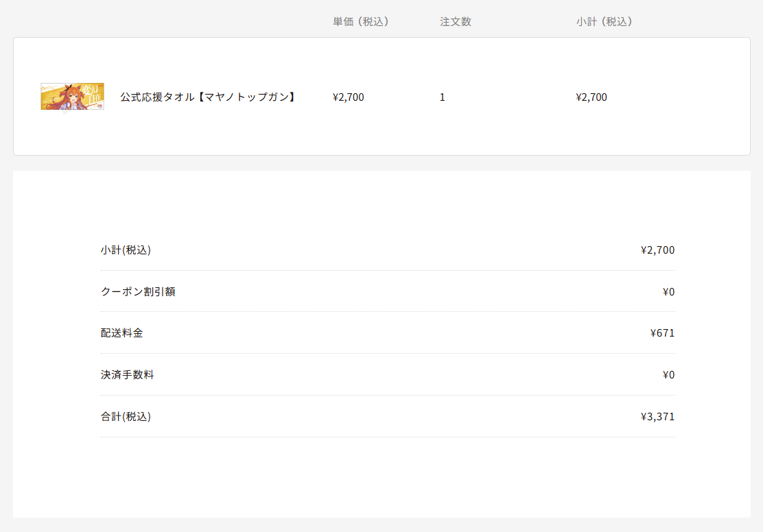Click the マヤノトップガン towel product thumbnail
763x532 pixels.
coord(72,97)
